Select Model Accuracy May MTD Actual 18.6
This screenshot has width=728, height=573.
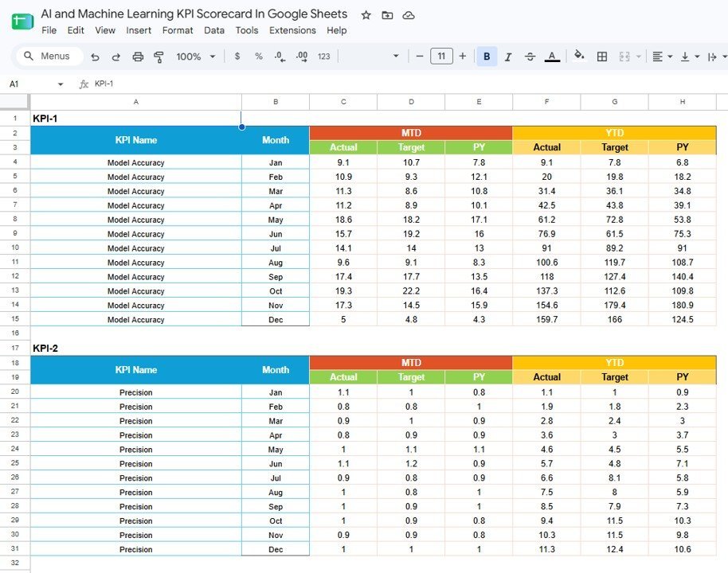[343, 220]
